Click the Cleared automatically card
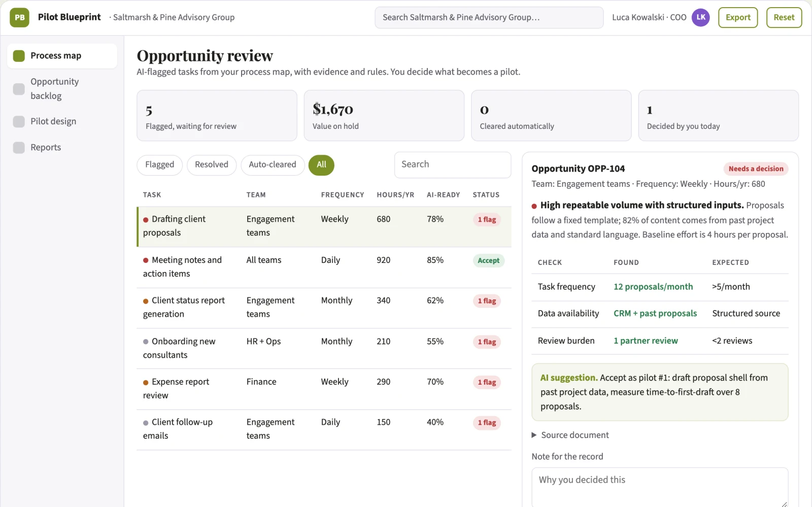Screen dimensions: 812x507 pos(551,116)
